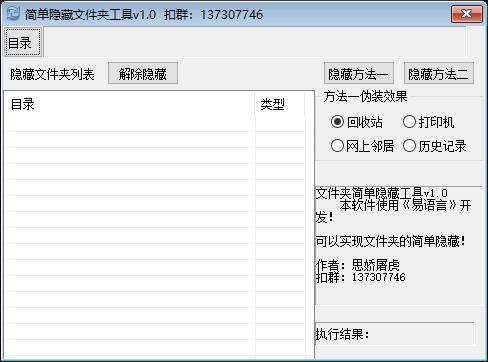Click the 类型 column header
The image size is (488, 362).
pos(280,104)
